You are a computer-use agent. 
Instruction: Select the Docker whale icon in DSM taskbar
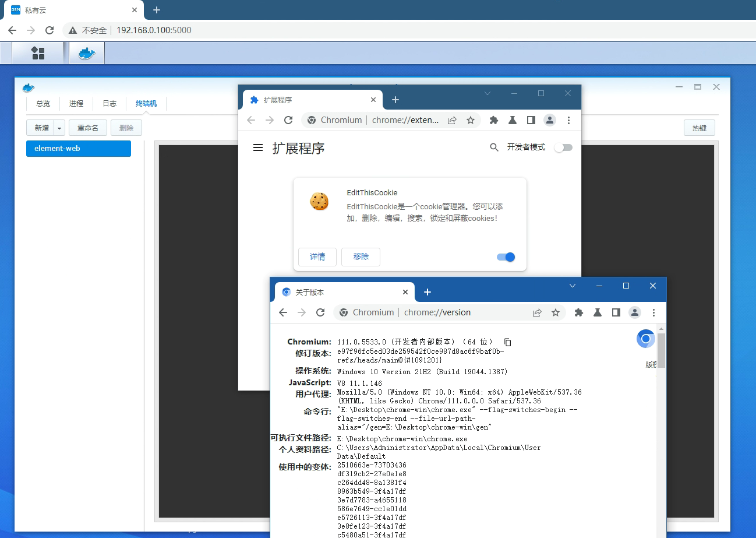tap(87, 53)
